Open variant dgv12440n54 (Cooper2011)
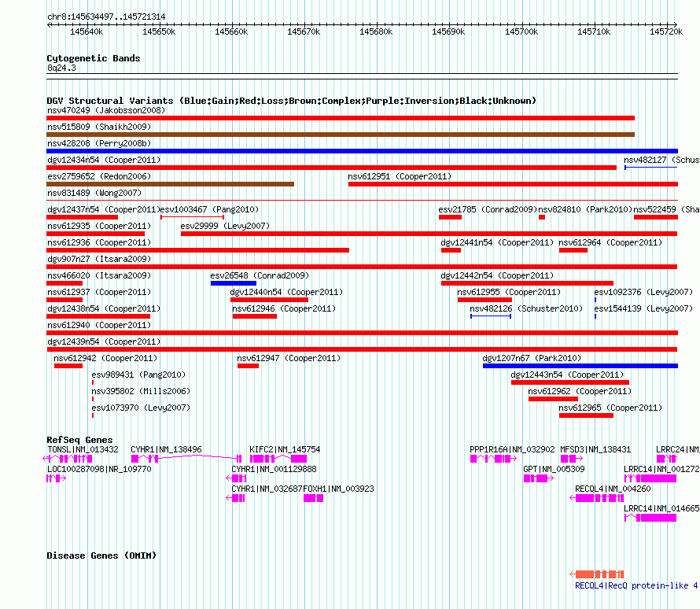This screenshot has height=609, width=700. 286,293
